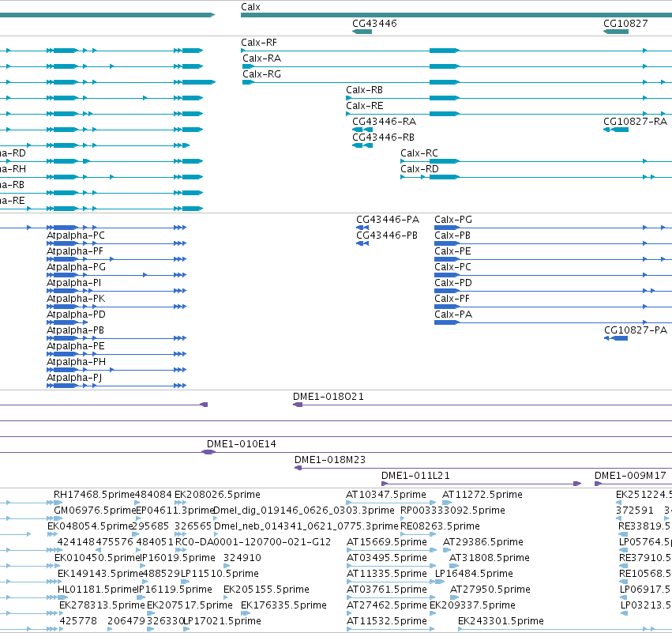Select the CG43446-PB protein label

pyautogui.click(x=387, y=235)
